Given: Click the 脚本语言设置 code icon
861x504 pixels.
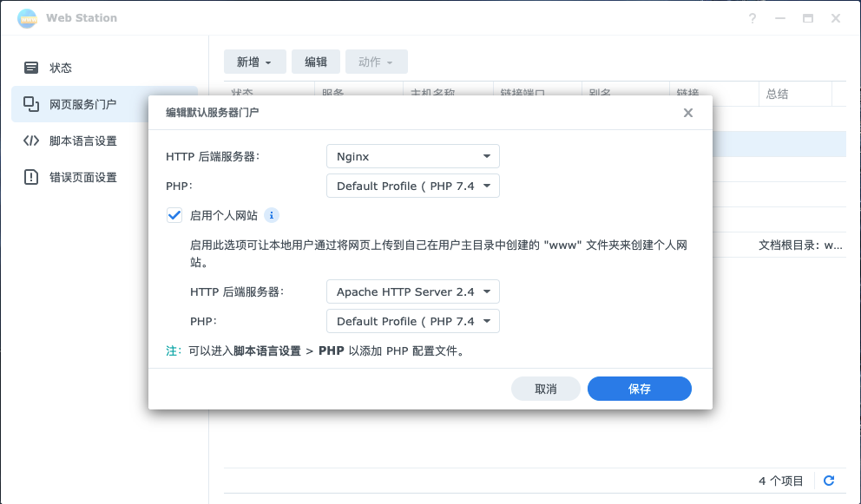Looking at the screenshot, I should pyautogui.click(x=31, y=141).
